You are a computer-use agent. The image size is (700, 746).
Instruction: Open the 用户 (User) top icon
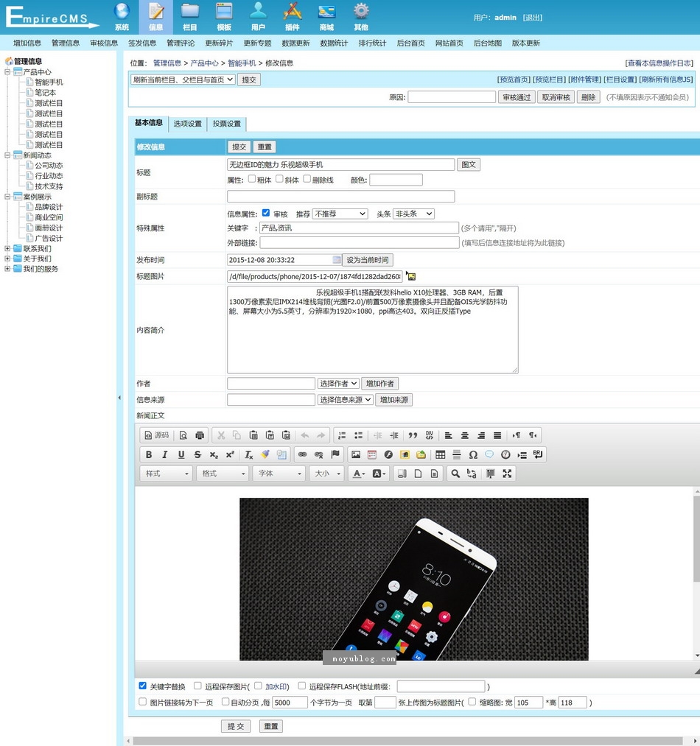point(258,17)
